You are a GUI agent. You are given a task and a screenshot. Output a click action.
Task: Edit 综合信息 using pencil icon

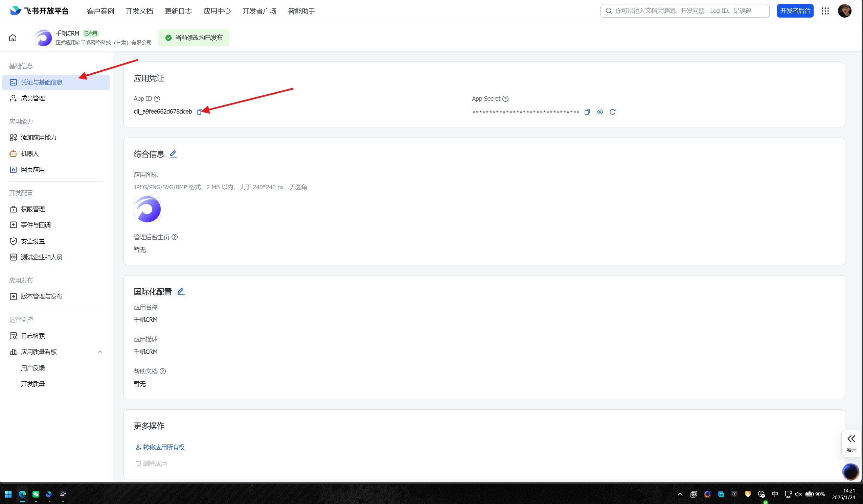[x=173, y=154]
